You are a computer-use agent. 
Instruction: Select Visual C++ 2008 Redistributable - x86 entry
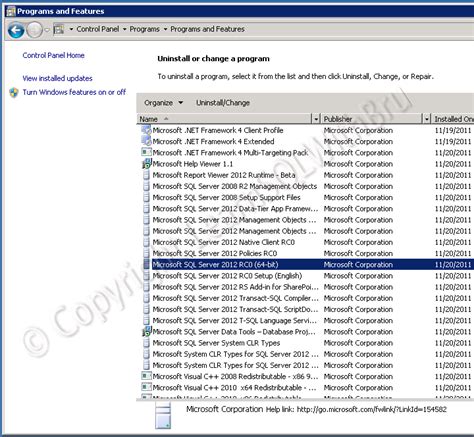(x=235, y=377)
